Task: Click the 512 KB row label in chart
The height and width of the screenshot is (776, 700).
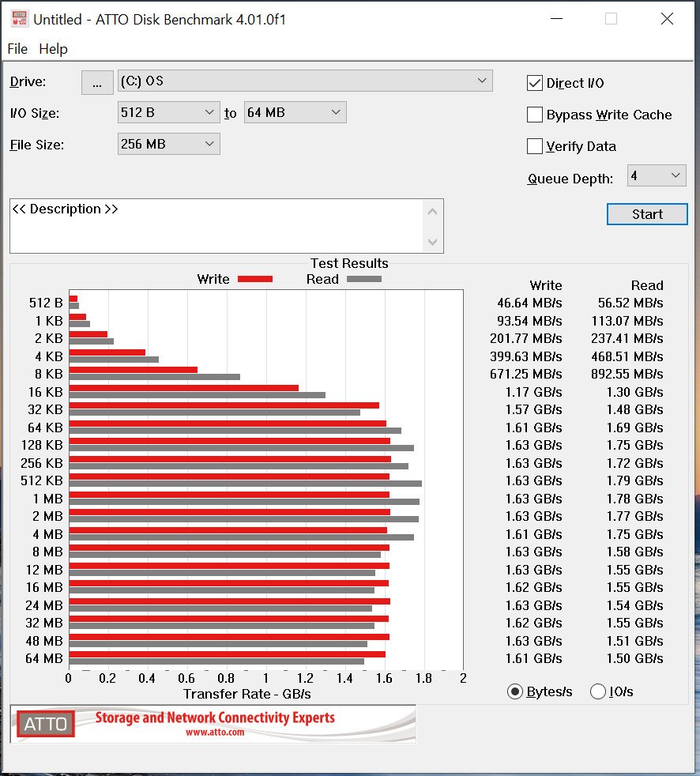Action: click(x=42, y=480)
